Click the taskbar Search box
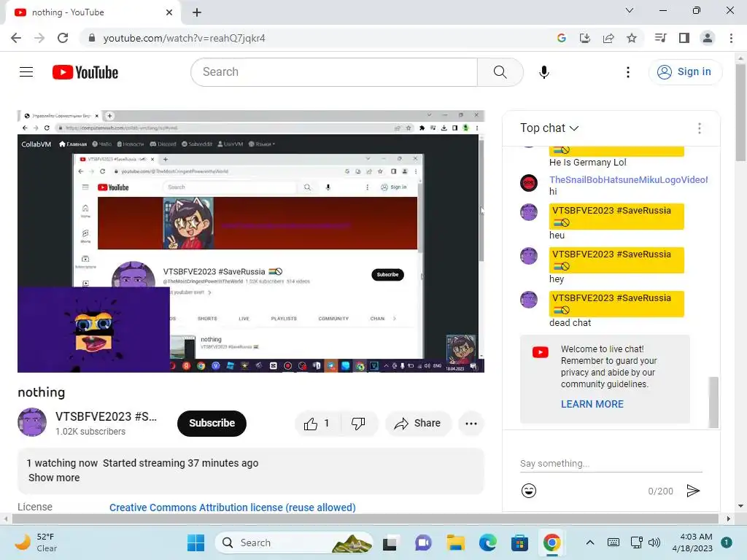The height and width of the screenshot is (560, 747). coord(294,542)
